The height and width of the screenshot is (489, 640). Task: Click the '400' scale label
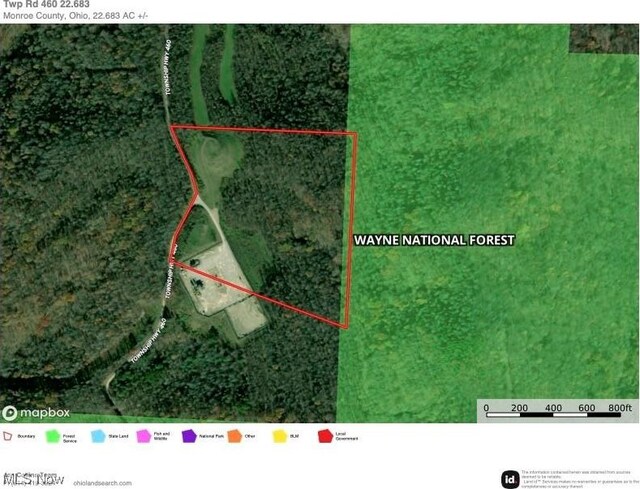553,407
